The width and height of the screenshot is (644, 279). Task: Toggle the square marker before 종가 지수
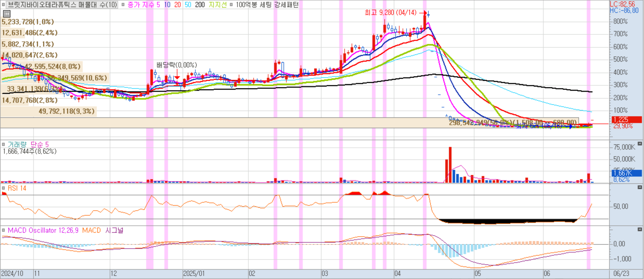[x=123, y=5]
